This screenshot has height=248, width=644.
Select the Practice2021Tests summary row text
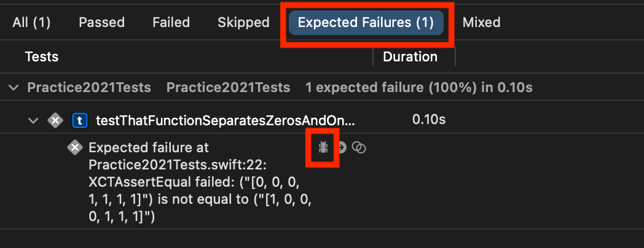coord(280,87)
